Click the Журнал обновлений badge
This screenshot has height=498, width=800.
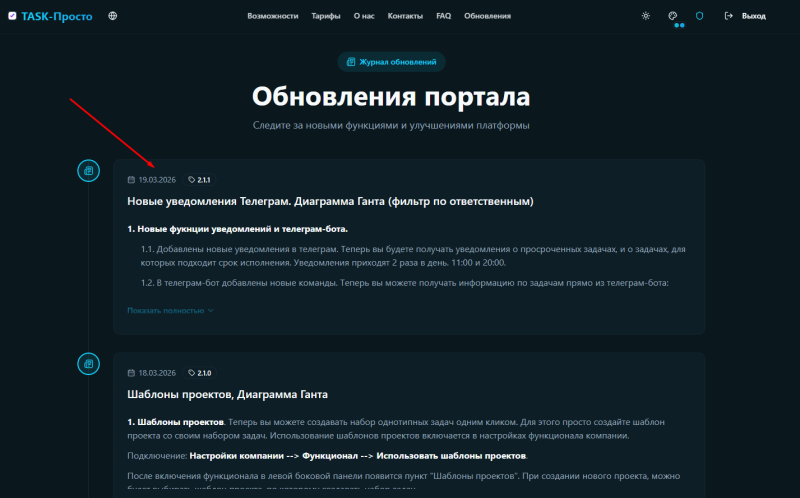[x=391, y=62]
